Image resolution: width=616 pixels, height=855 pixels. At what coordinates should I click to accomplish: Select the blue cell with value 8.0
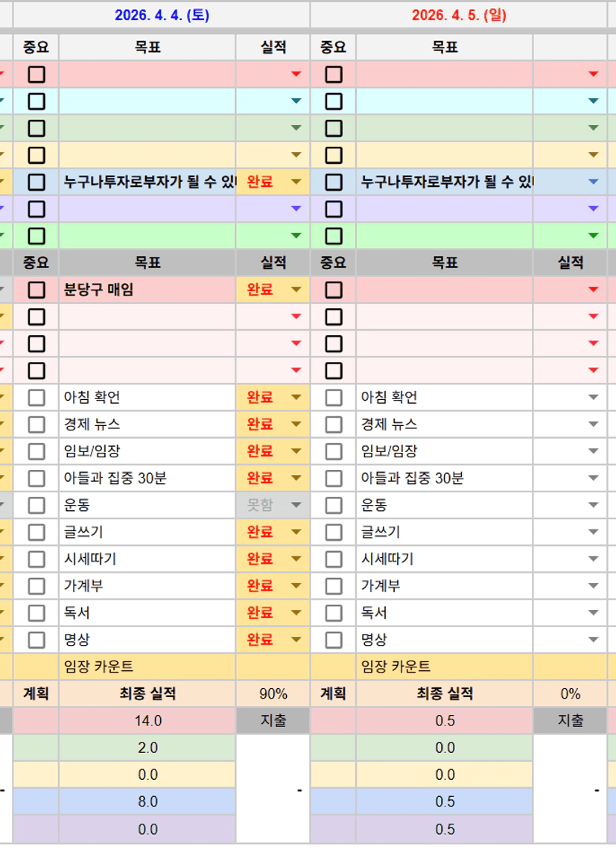pyautogui.click(x=147, y=801)
